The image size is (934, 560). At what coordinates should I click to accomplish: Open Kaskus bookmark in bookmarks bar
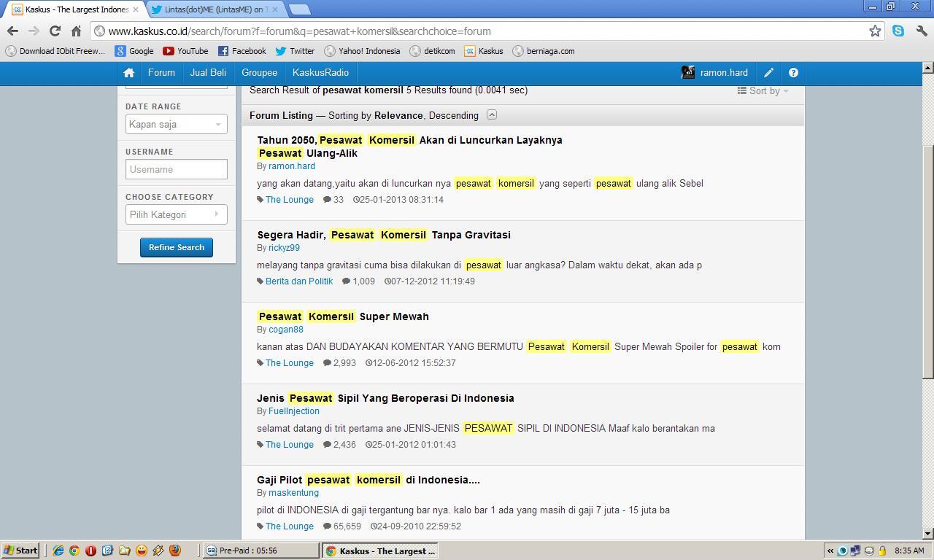tap(484, 51)
